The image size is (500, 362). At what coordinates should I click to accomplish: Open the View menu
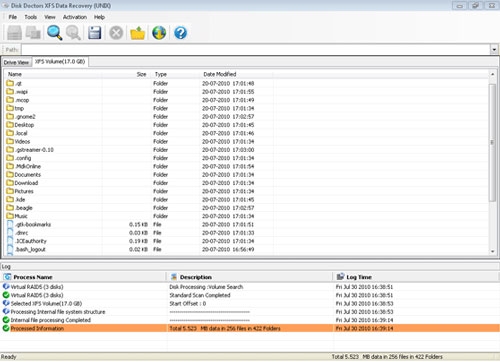click(50, 17)
